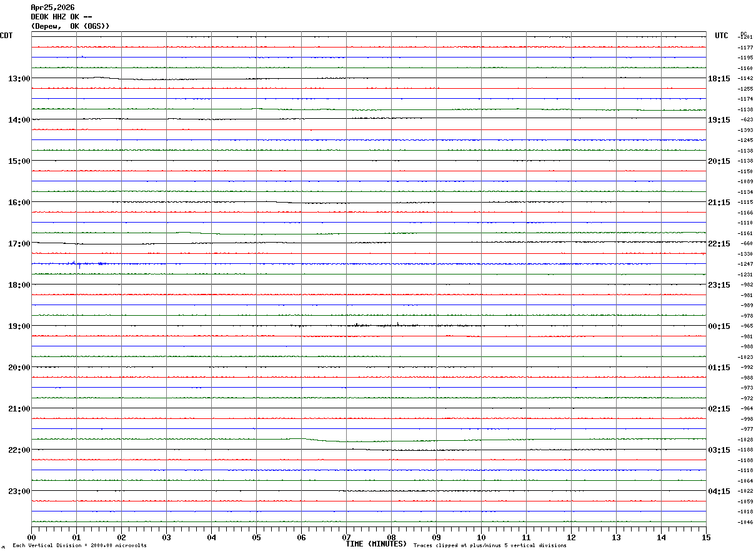Click the 23:15 UTC time label
Image resolution: width=756 pixels, height=554 pixels.
click(x=719, y=285)
